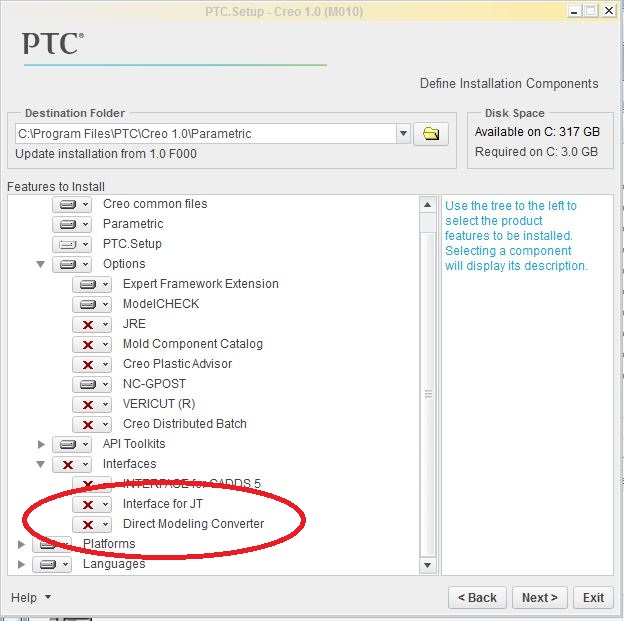Expand the Platforms node
This screenshot has height=621, width=624.
click(x=21, y=544)
